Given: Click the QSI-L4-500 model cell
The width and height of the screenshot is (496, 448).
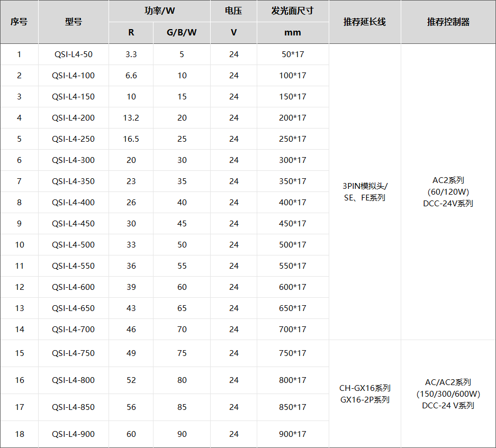Looking at the screenshot, I should [73, 244].
